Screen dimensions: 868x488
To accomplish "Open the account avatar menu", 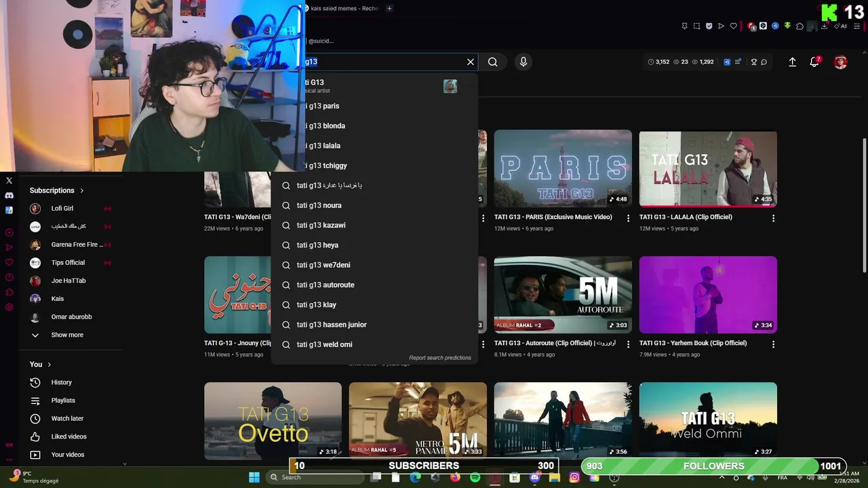I will click(841, 62).
